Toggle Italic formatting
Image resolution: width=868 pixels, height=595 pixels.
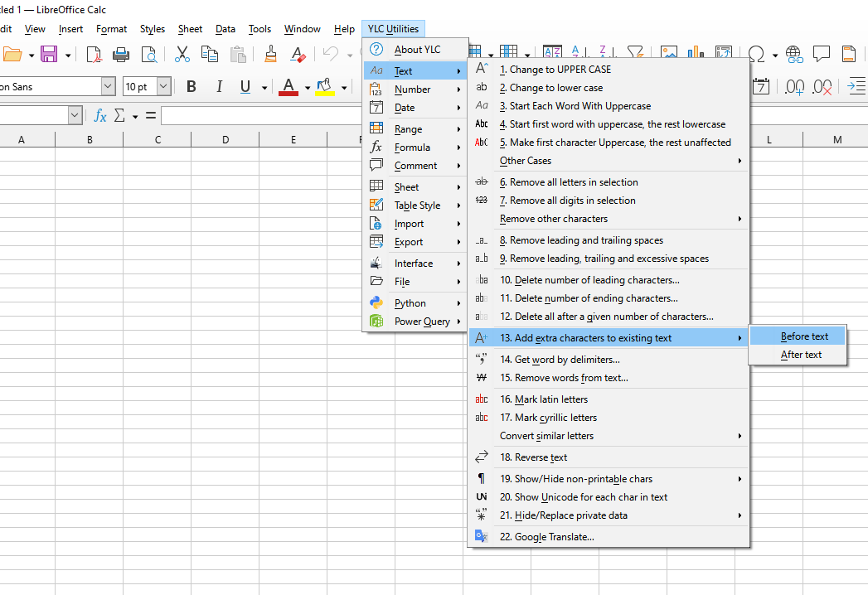coord(219,87)
